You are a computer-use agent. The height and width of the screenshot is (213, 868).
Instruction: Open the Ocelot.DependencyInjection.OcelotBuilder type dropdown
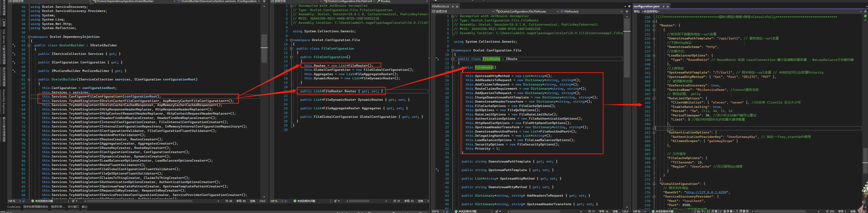pos(134,1)
